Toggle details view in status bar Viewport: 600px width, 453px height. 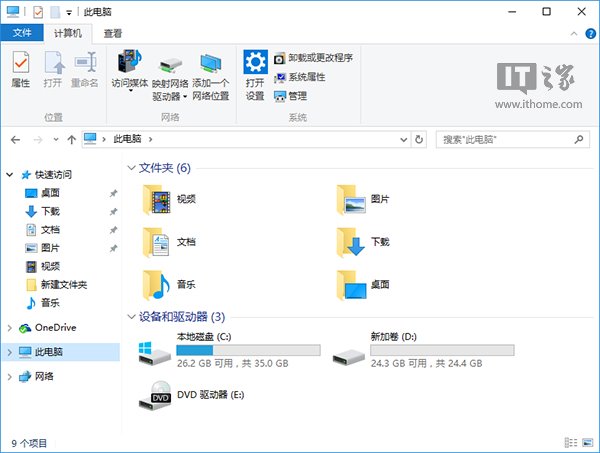pos(569,442)
